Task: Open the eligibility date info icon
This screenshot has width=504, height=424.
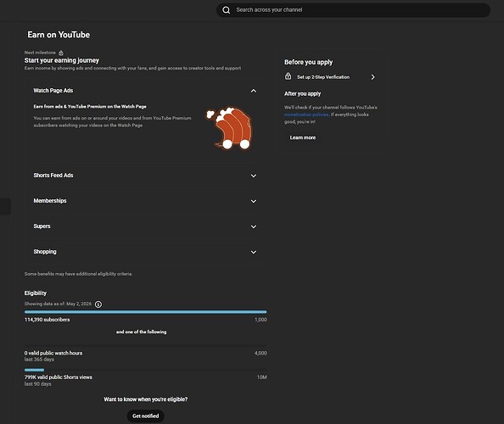Action: [98, 304]
